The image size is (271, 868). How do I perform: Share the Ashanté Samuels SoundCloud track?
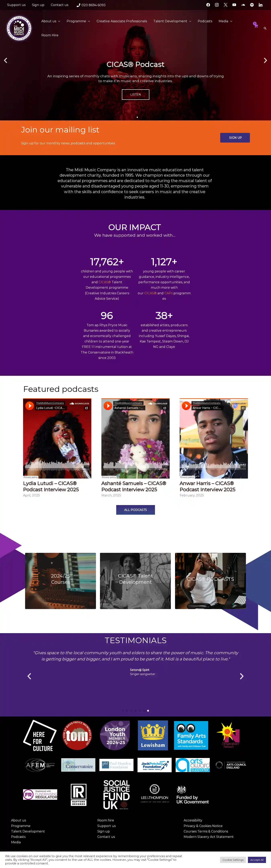(x=165, y=408)
